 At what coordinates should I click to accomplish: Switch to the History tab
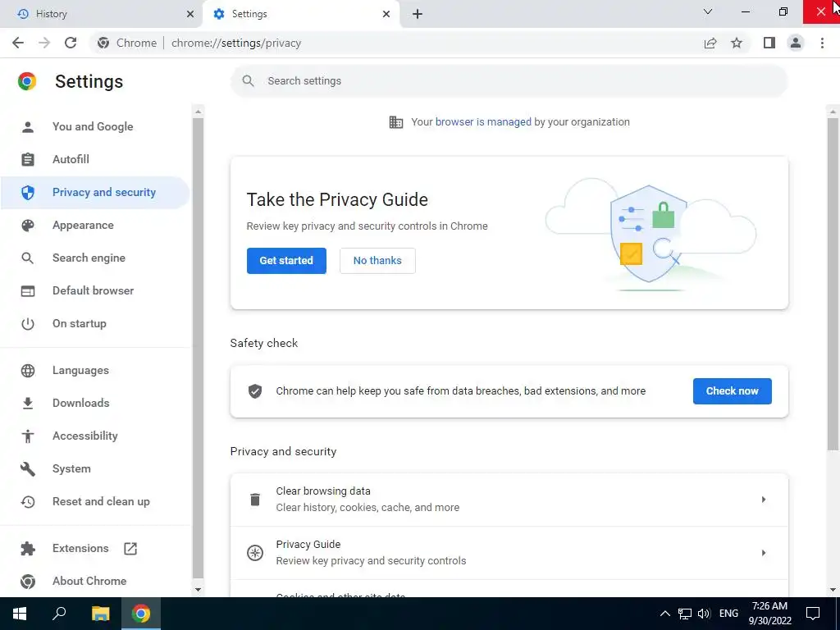click(x=102, y=14)
